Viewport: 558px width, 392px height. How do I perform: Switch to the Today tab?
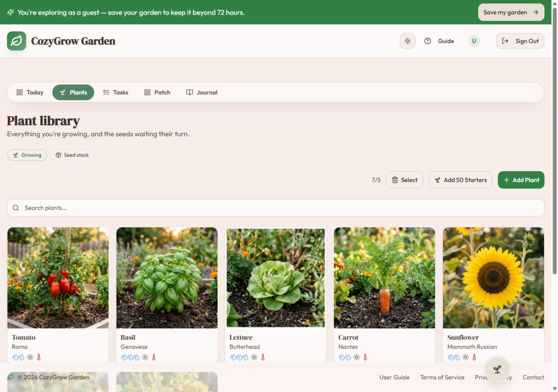[30, 93]
